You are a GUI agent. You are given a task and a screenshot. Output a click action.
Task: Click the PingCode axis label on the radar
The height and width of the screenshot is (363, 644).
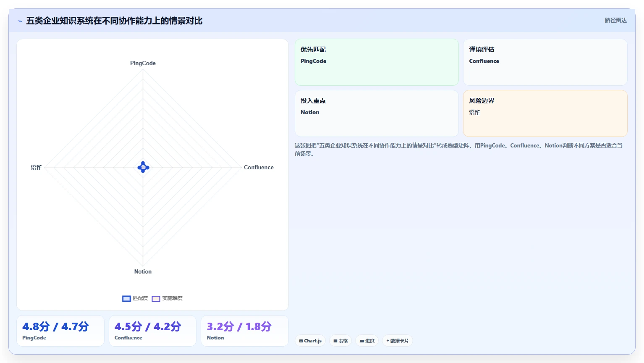coord(143,63)
